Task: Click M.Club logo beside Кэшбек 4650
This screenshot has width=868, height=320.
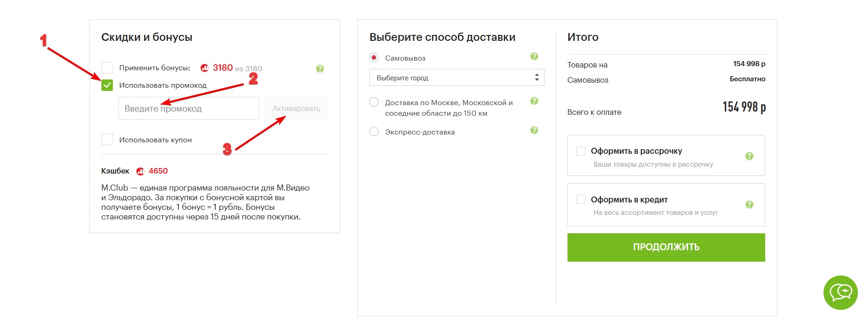Action: point(140,171)
